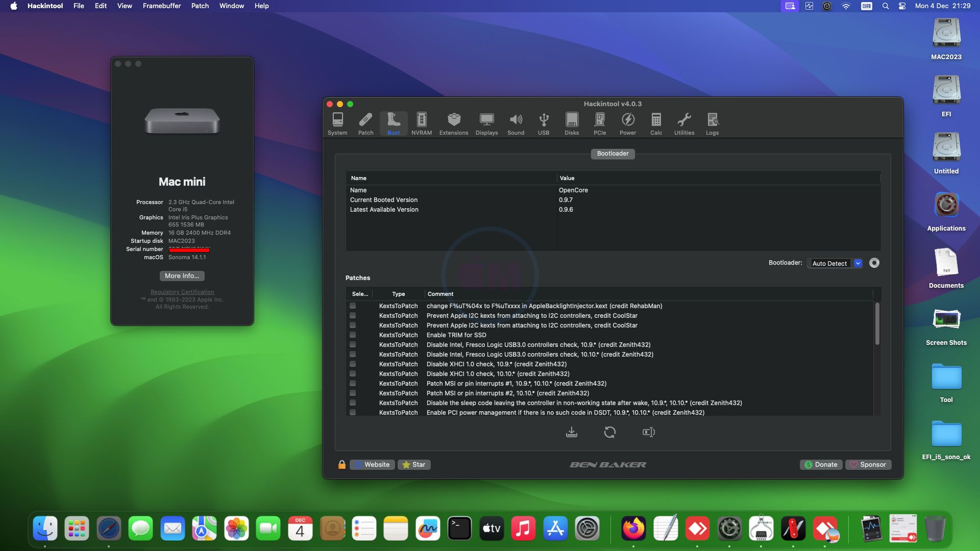Check the AppleBacklightInjector patch checkbox
The image size is (980, 551).
point(353,306)
